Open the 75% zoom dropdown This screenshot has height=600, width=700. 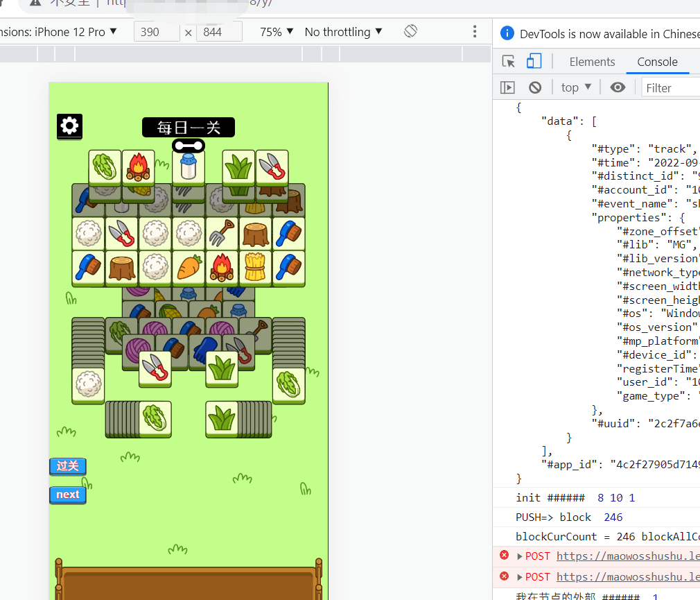277,32
